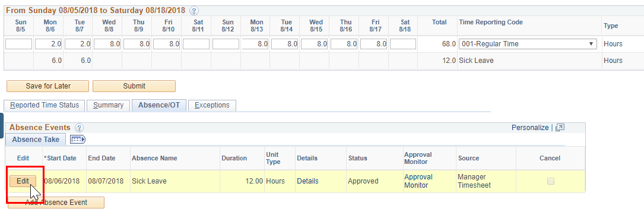Click the Fri 8/10 hours field
The width and height of the screenshot is (644, 218).
click(166, 43)
